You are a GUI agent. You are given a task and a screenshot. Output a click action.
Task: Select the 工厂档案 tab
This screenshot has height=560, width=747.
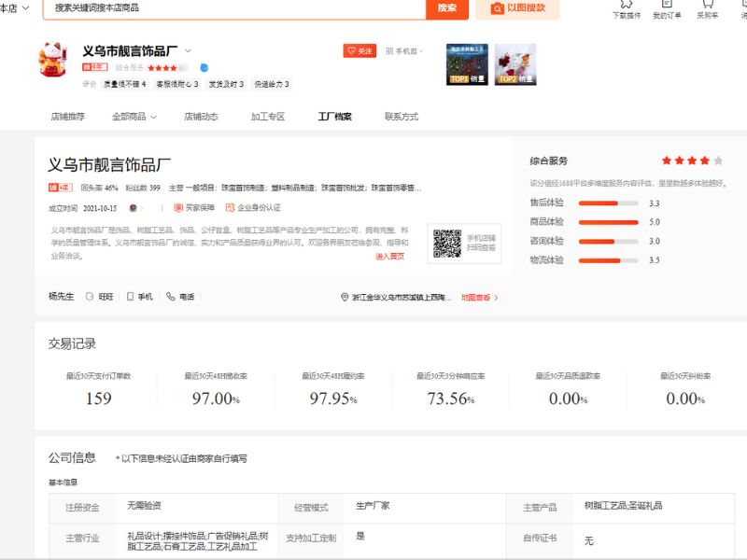coord(335,117)
